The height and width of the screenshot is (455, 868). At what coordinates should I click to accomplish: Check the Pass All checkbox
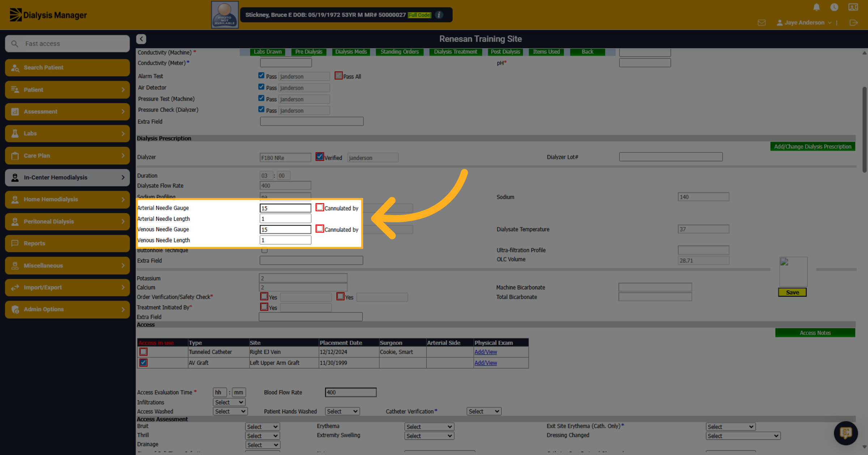(x=339, y=76)
